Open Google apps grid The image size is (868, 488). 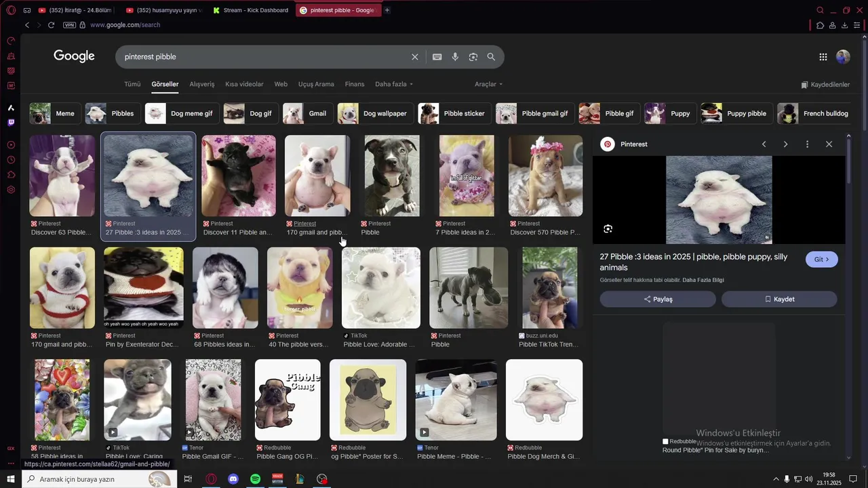click(823, 57)
